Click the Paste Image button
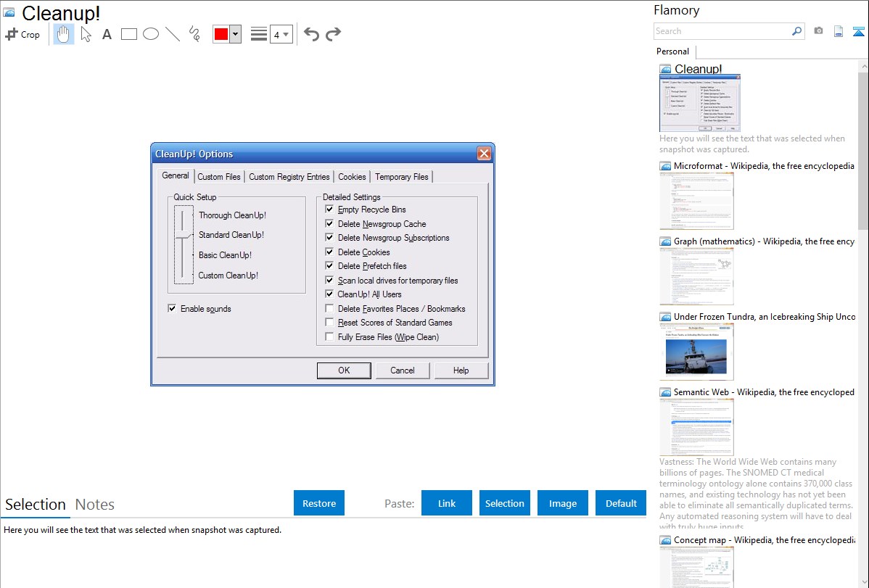 pyautogui.click(x=562, y=503)
